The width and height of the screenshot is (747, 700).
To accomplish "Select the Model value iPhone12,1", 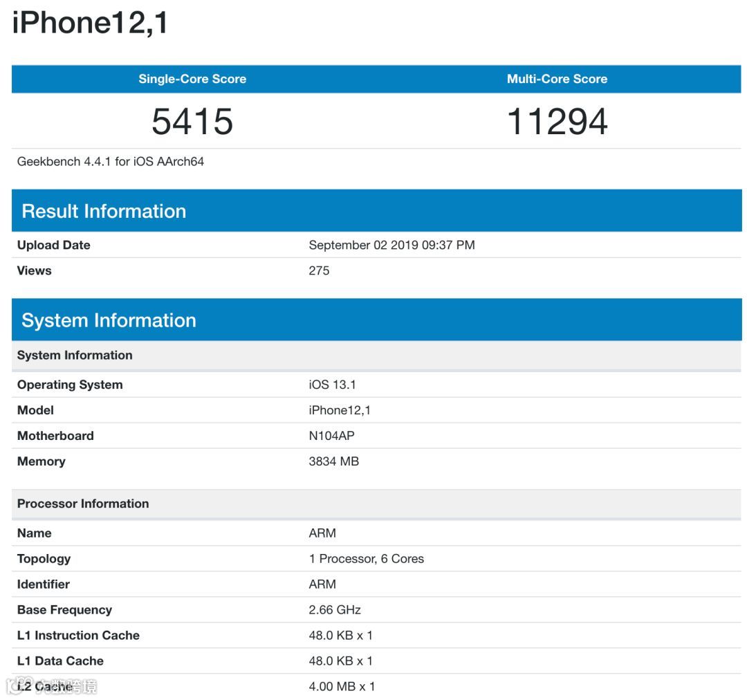I will click(340, 410).
